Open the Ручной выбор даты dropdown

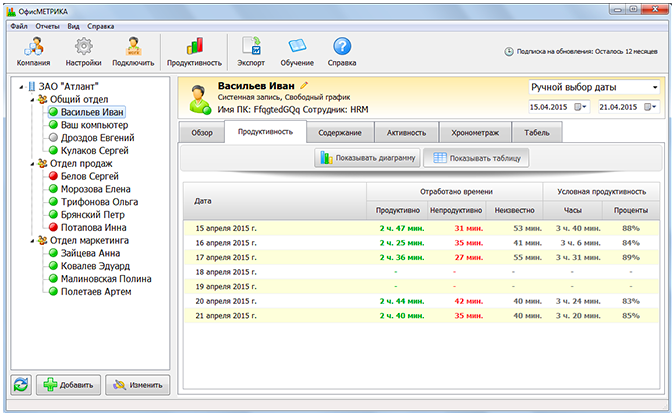coord(593,87)
